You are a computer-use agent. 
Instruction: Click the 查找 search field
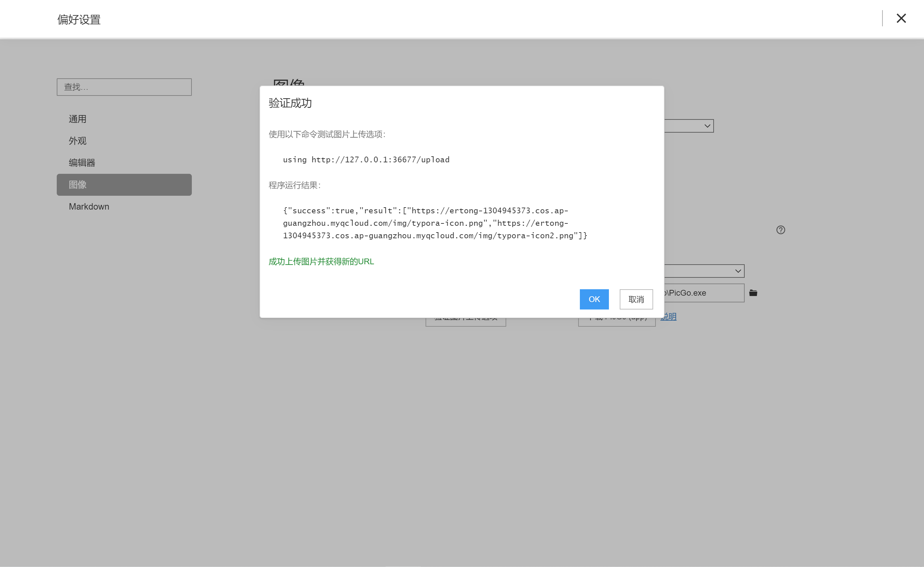124,87
